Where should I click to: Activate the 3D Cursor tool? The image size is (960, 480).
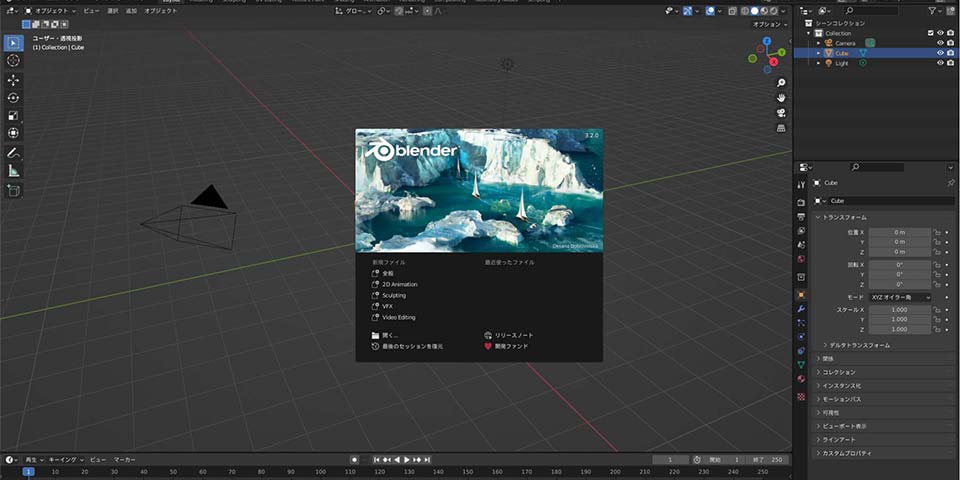(13, 61)
